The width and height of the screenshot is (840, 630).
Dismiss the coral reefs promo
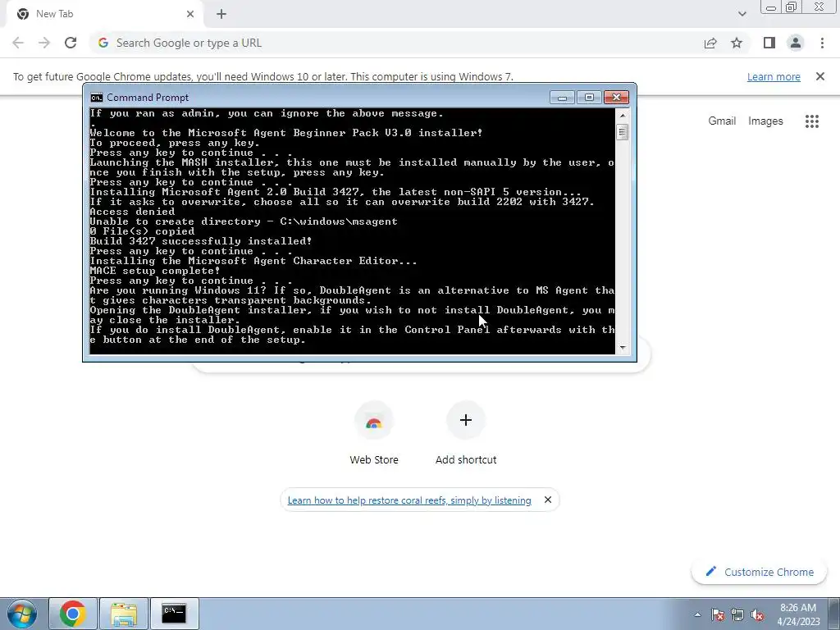[x=547, y=500]
